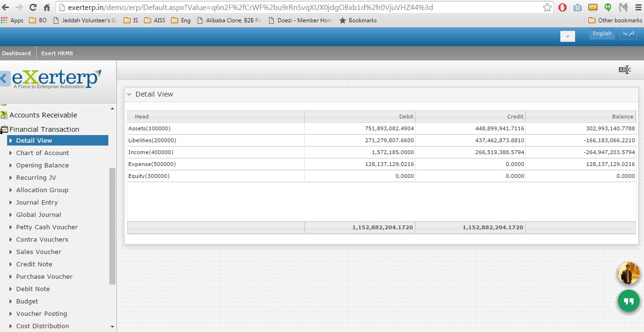Click the ABC spell-check icon
The width and height of the screenshot is (644, 332).
(x=625, y=70)
